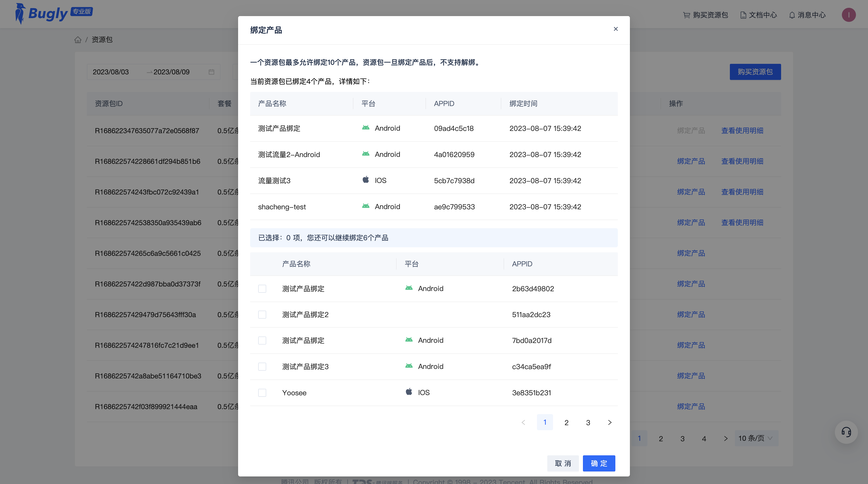Click 绑定产品 for R1686225742f03f899921444eaa
The width and height of the screenshot is (868, 484).
[x=691, y=407]
